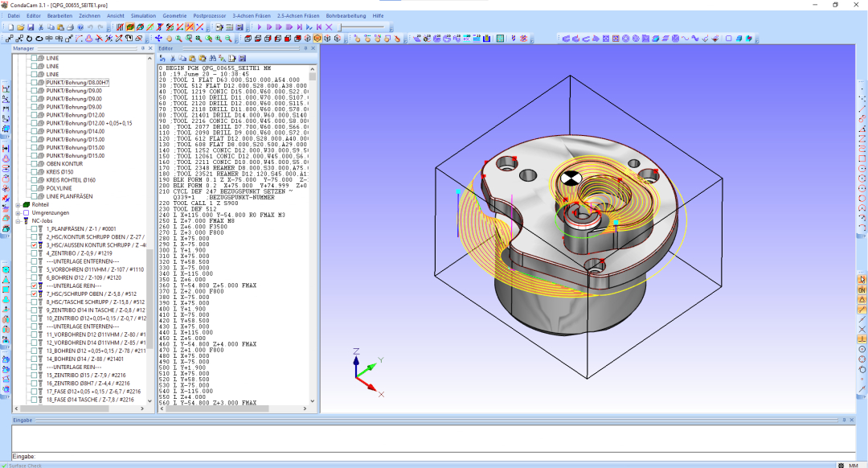
Task: Click the scissors cut icon in Editor toolbar
Action: (x=172, y=58)
